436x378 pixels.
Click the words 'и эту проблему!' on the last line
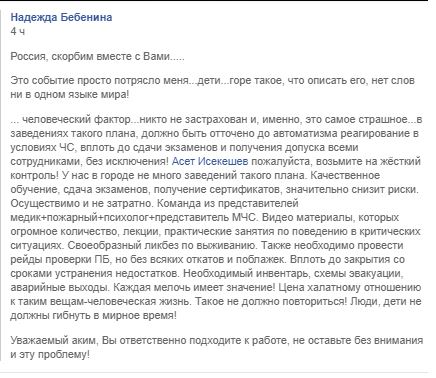pos(50,354)
